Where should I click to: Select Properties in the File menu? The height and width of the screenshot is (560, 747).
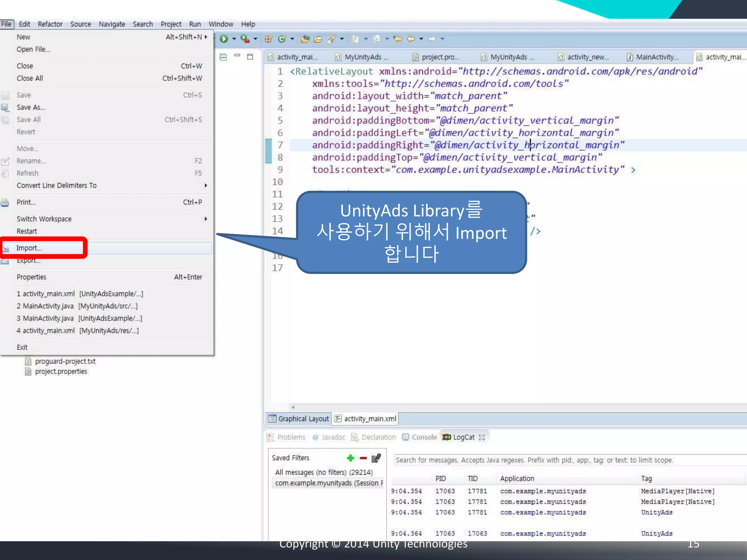[107, 277]
